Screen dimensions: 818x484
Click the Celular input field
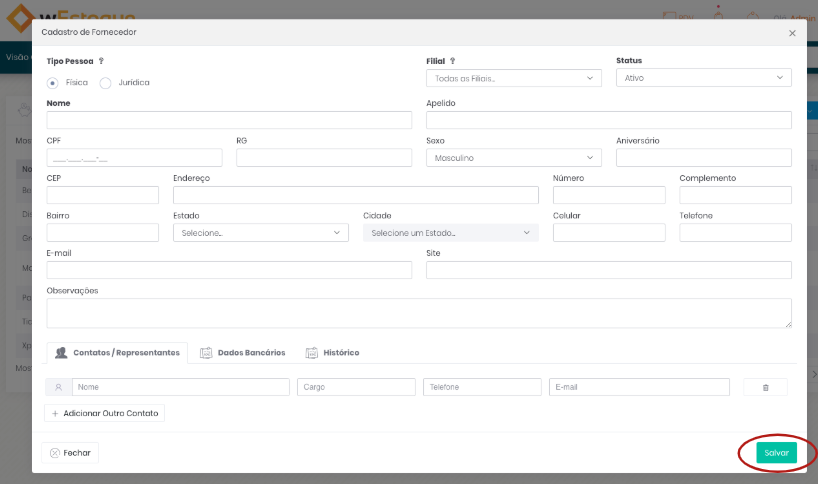(609, 233)
